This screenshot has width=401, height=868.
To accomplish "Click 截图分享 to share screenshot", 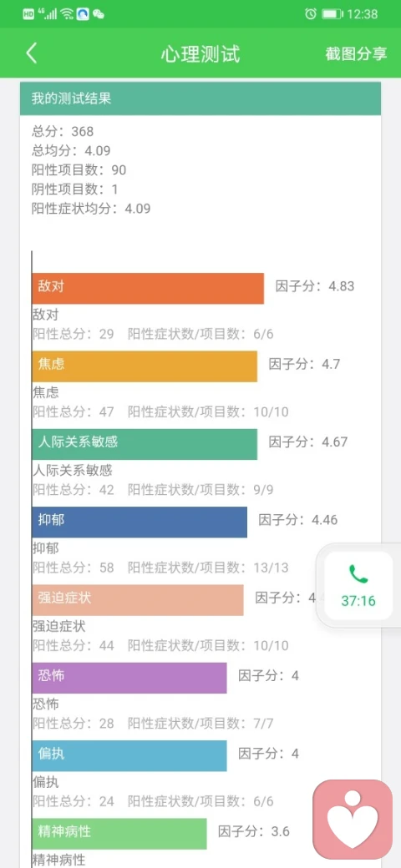I will tap(356, 53).
